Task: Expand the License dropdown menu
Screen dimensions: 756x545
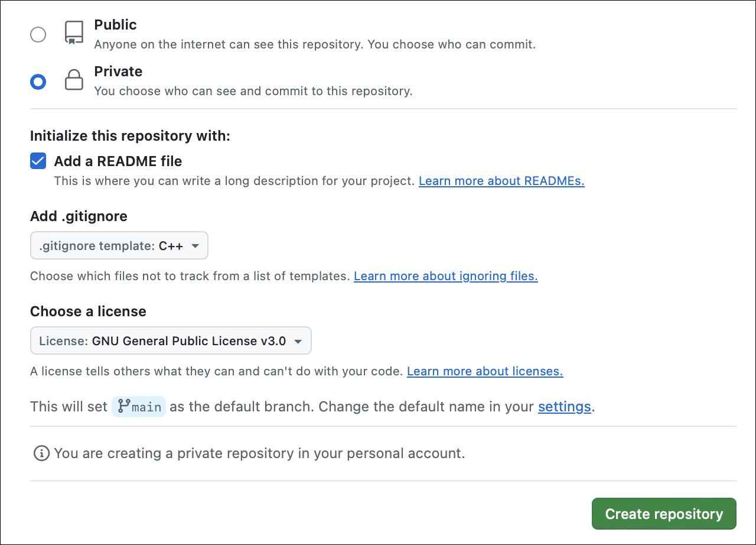Action: click(x=170, y=341)
